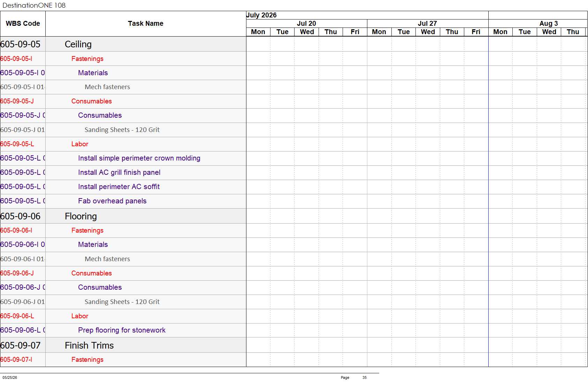Click WBS code 605-09-07
The width and height of the screenshot is (588, 382).
click(x=20, y=345)
